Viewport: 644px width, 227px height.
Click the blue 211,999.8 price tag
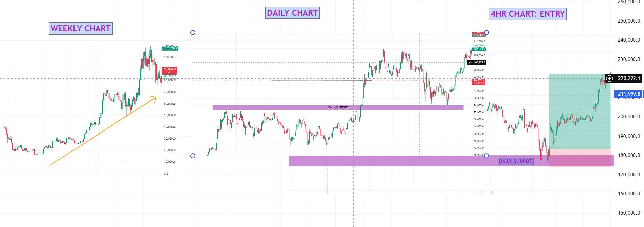click(x=629, y=94)
